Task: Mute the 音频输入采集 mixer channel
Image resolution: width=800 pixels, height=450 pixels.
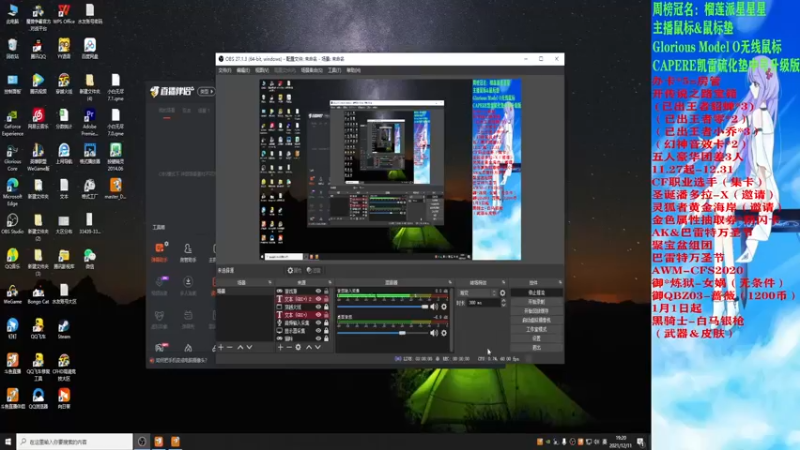Action: pyautogui.click(x=434, y=307)
